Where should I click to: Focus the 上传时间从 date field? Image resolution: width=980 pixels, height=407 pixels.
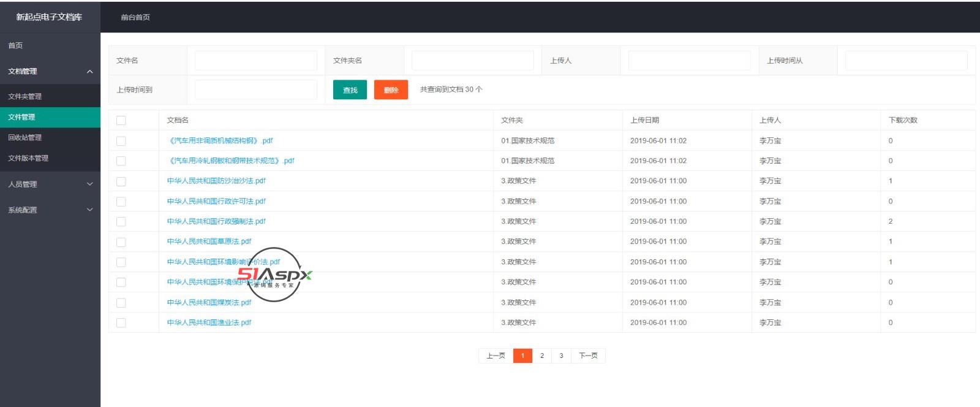907,61
